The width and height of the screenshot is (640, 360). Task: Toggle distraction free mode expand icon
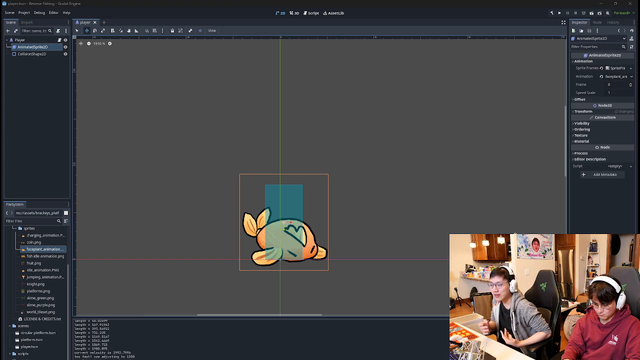click(563, 22)
